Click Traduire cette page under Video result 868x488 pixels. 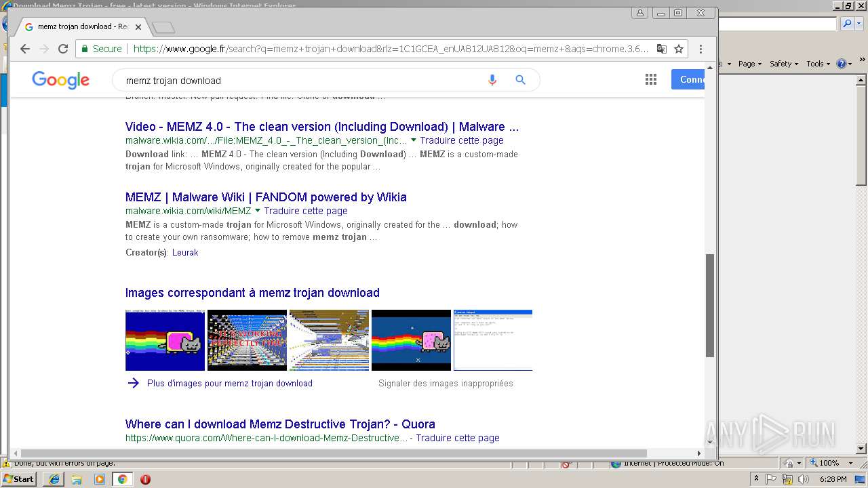tap(462, 140)
